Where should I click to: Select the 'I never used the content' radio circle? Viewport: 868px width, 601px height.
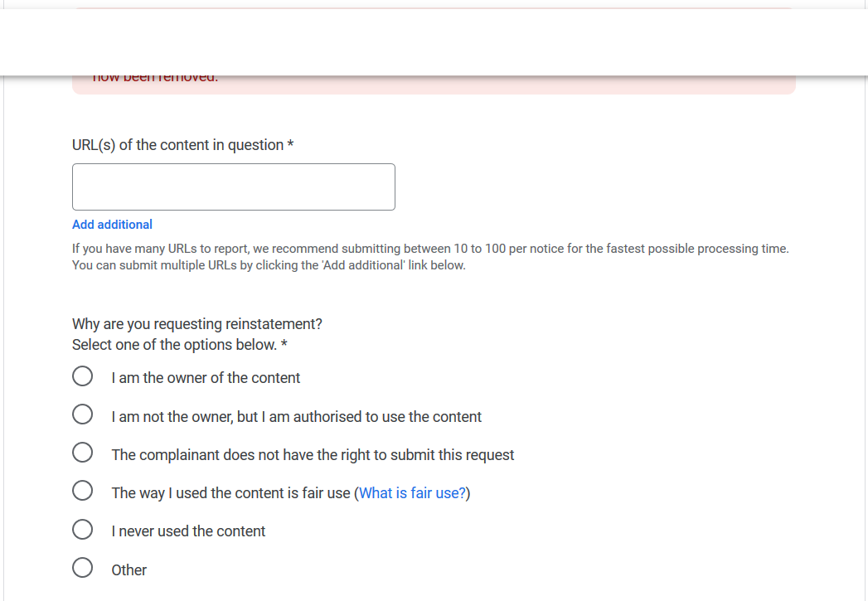(82, 529)
